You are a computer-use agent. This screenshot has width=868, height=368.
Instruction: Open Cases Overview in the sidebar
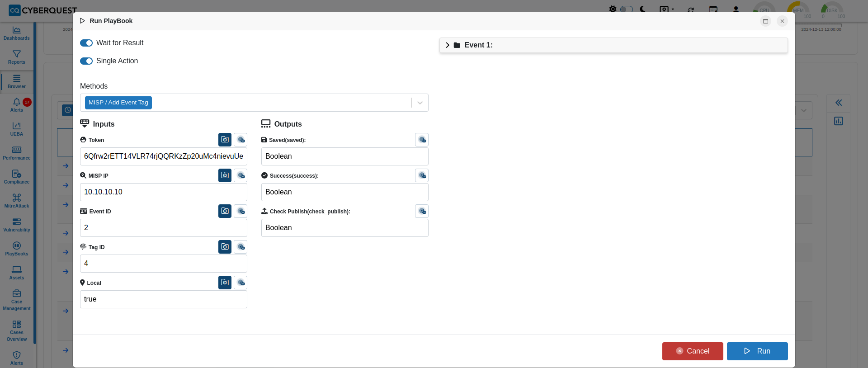tap(17, 331)
